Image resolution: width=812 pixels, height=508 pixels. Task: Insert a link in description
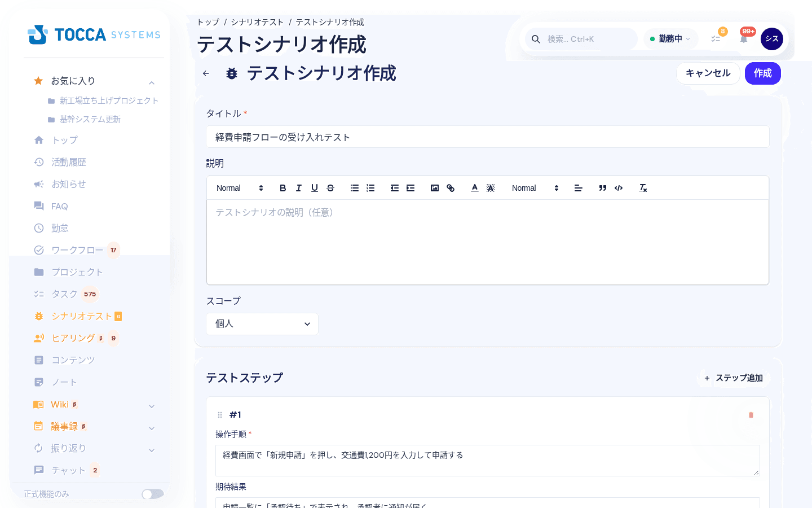451,188
